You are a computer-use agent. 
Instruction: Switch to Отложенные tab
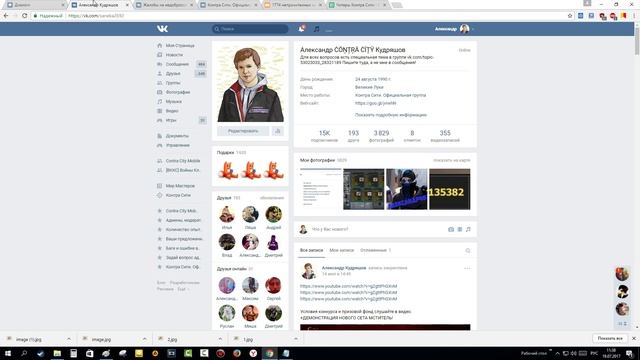(x=375, y=250)
